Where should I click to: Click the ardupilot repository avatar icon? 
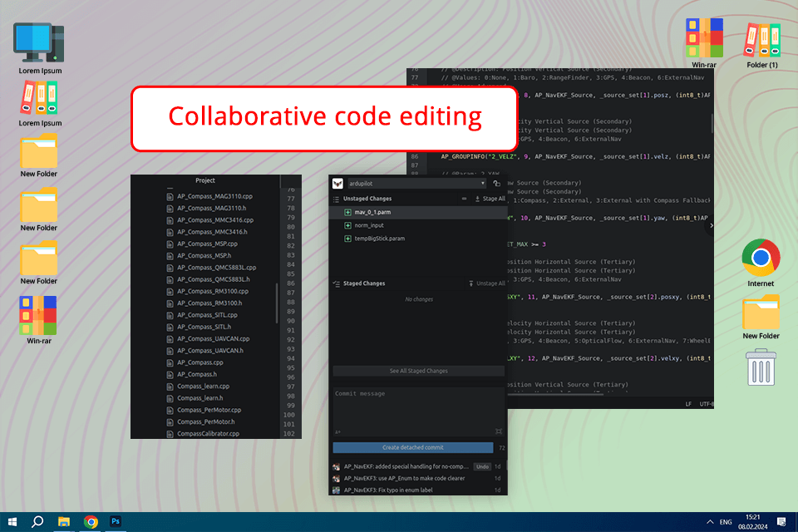pyautogui.click(x=337, y=183)
